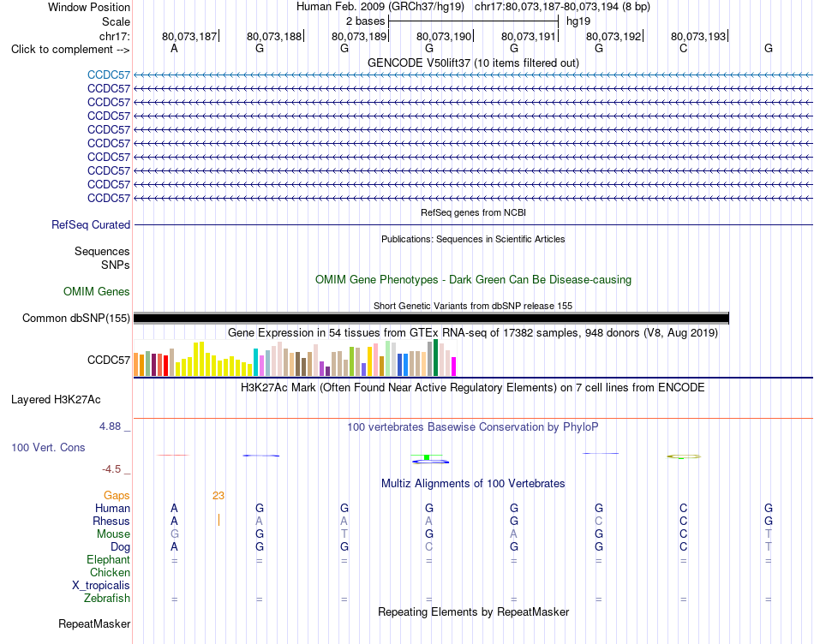This screenshot has width=814, height=644.
Task: Click the hg19 text beside the scale bar
Action: coord(578,21)
